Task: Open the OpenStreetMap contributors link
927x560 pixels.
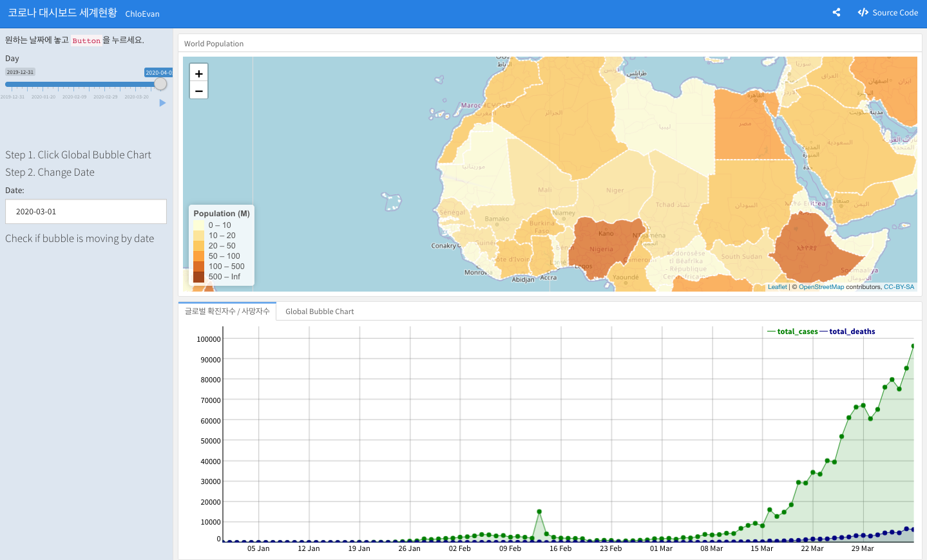Action: point(821,287)
